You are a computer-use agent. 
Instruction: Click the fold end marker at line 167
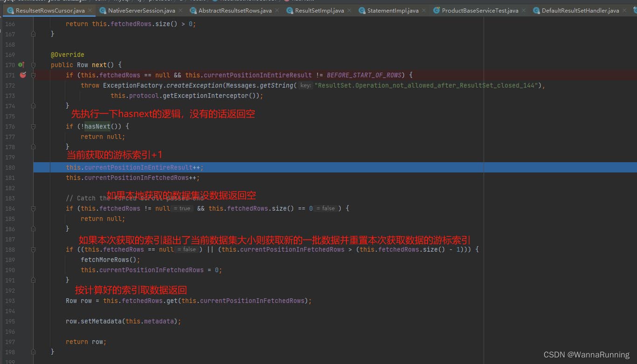pyautogui.click(x=33, y=34)
